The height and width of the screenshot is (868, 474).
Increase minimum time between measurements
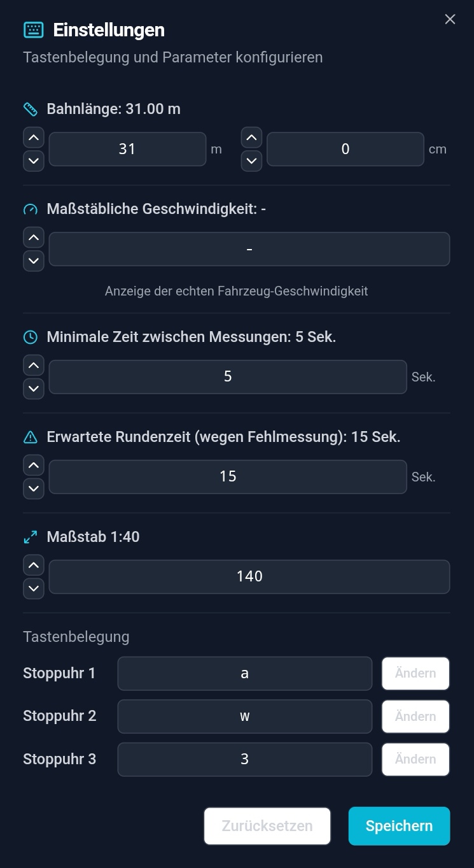coord(34,366)
